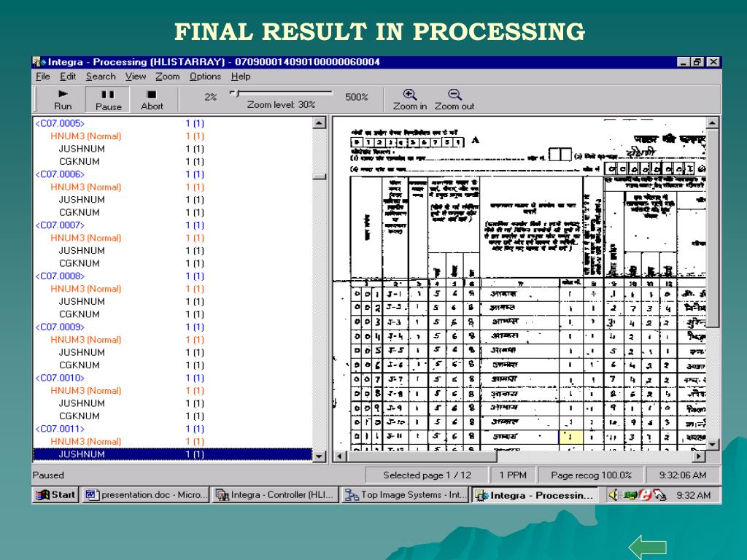Open the Help menu
The width and height of the screenshot is (747, 560).
tap(241, 76)
